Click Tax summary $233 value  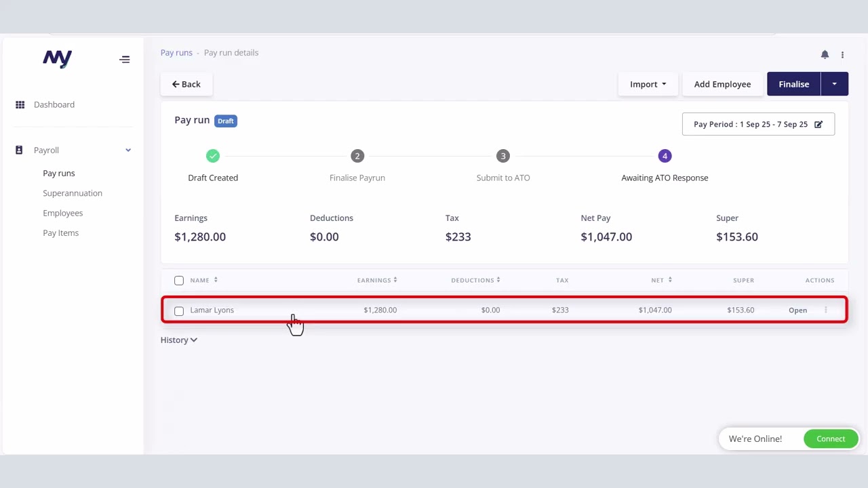pos(458,237)
